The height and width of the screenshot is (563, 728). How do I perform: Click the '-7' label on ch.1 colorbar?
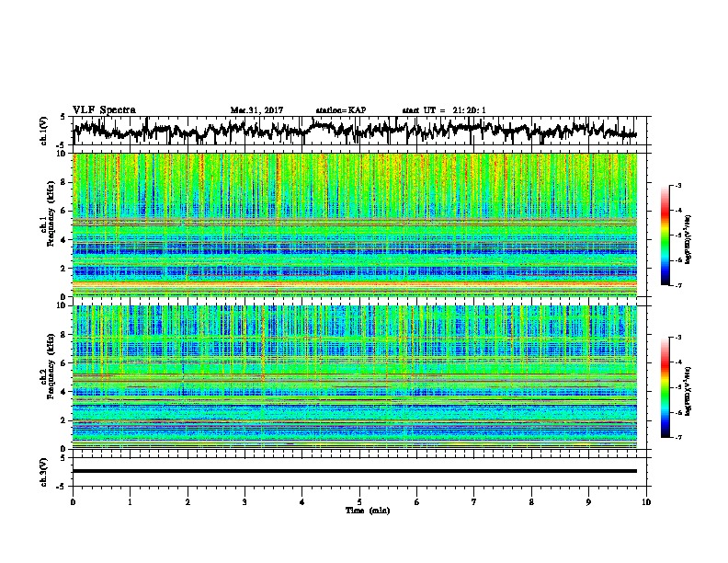pyautogui.click(x=677, y=285)
